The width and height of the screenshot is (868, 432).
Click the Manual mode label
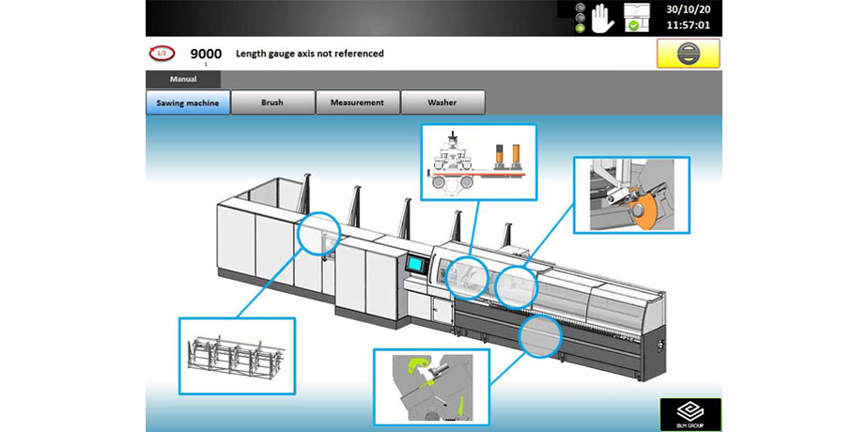pos(183,80)
